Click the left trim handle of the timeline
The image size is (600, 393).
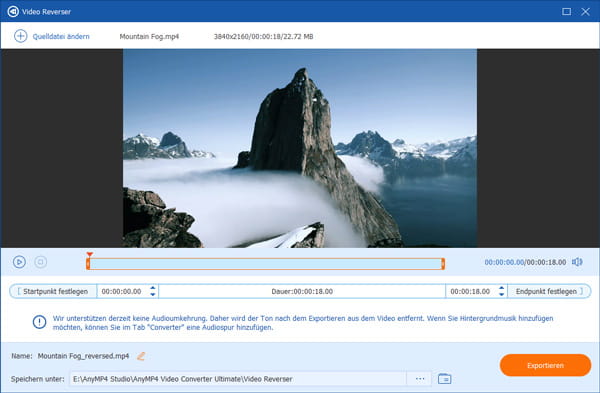click(88, 264)
